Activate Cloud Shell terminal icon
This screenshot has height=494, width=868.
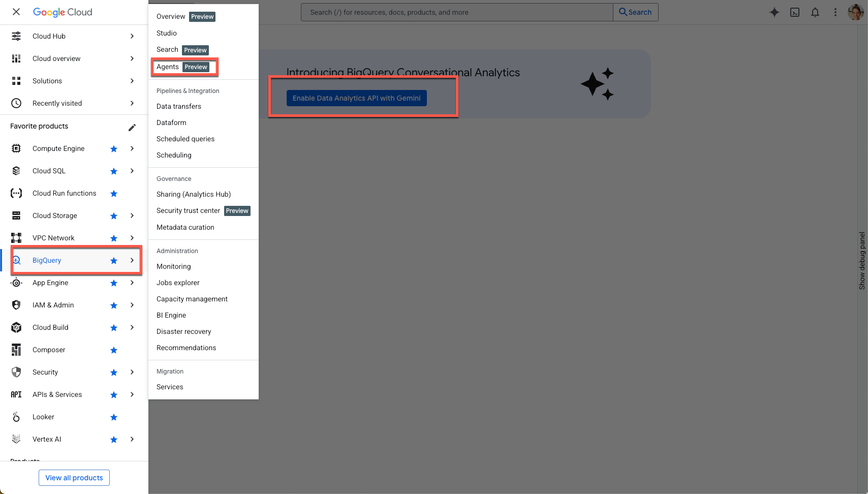pos(795,12)
